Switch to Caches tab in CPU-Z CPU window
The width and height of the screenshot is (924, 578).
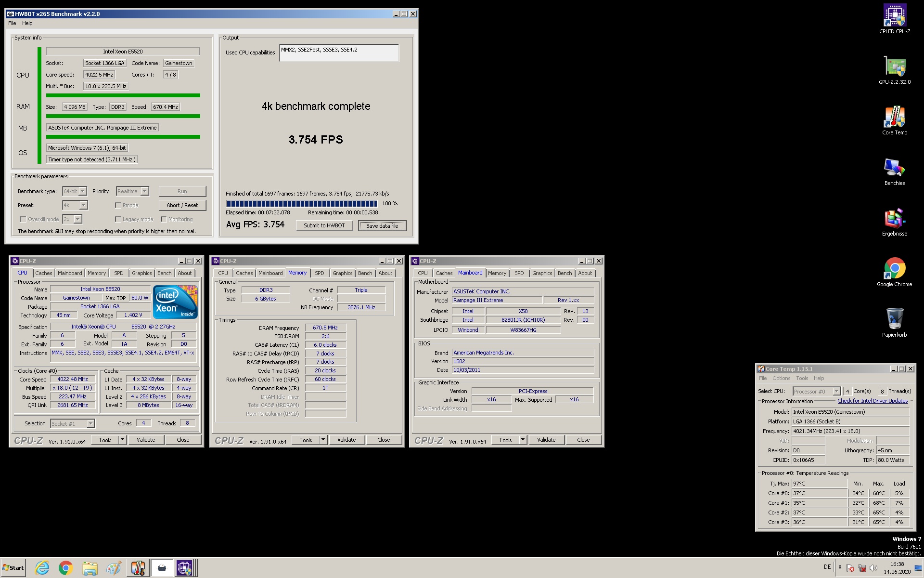click(x=44, y=273)
